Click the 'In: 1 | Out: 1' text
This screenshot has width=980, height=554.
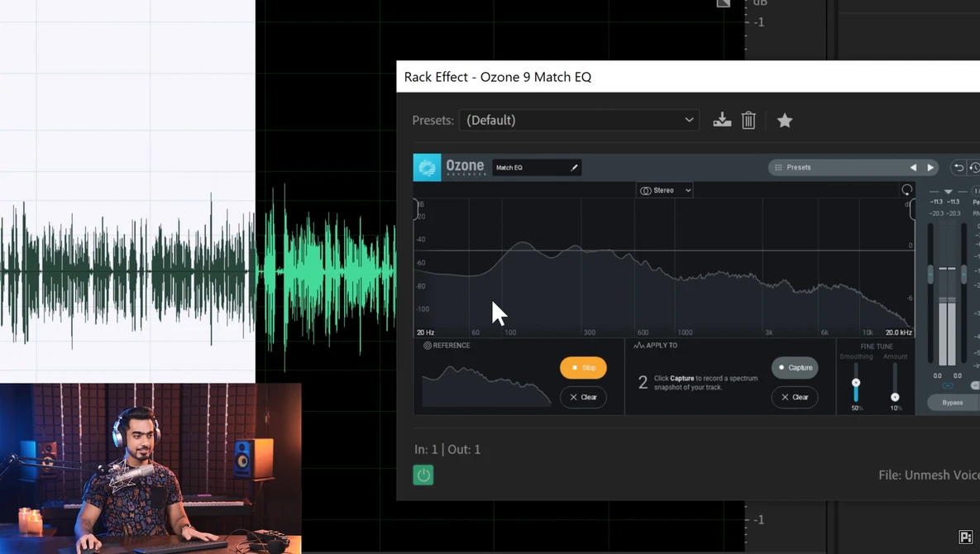[x=447, y=450]
